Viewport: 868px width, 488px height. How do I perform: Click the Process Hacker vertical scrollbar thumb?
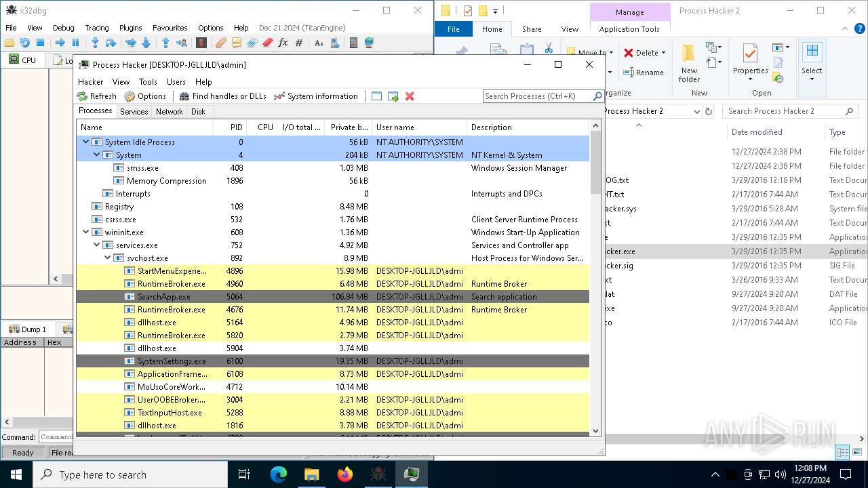(x=595, y=161)
